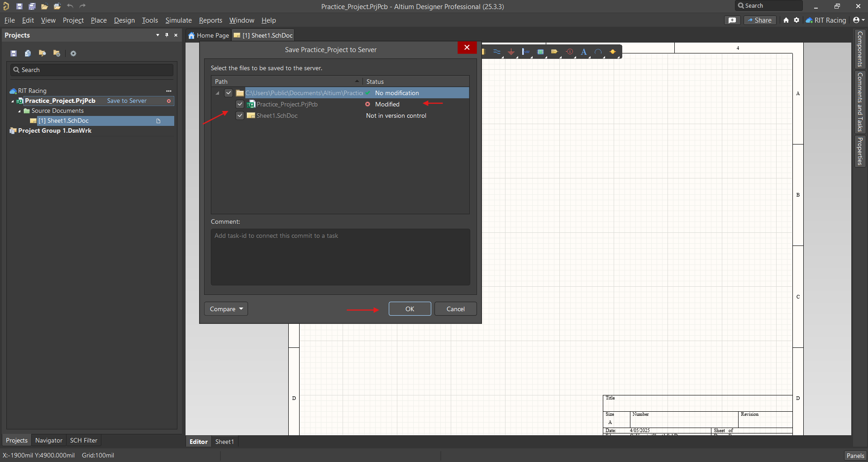Open the Design menu
The height and width of the screenshot is (462, 868).
(x=124, y=20)
